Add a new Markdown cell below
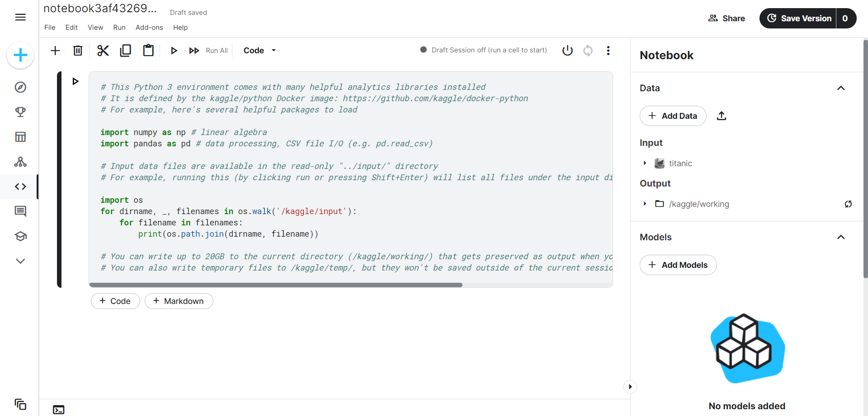The image size is (868, 416). (179, 301)
